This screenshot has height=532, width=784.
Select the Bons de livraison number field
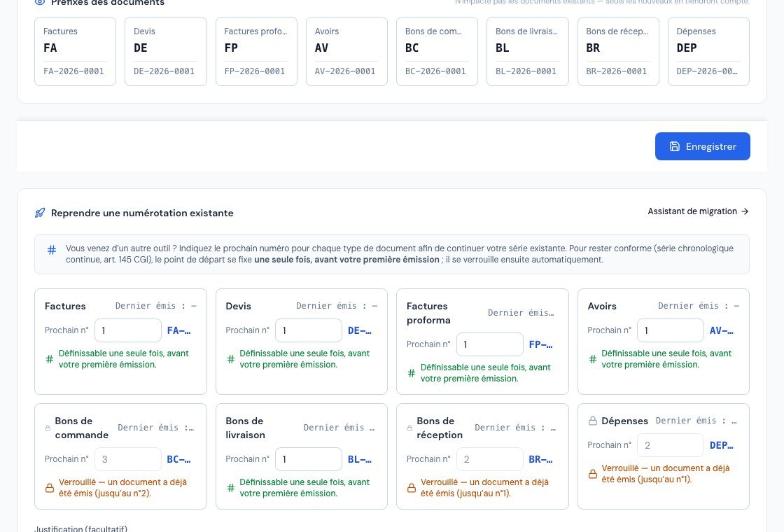(x=309, y=459)
